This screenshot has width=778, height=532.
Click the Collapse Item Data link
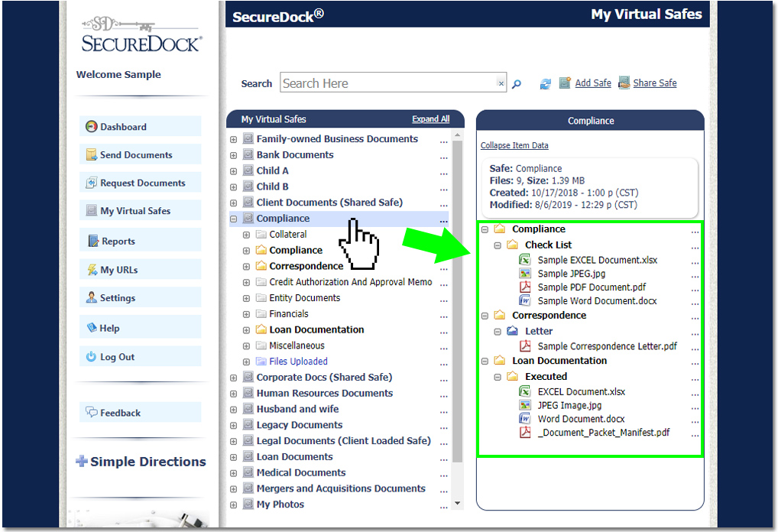514,145
